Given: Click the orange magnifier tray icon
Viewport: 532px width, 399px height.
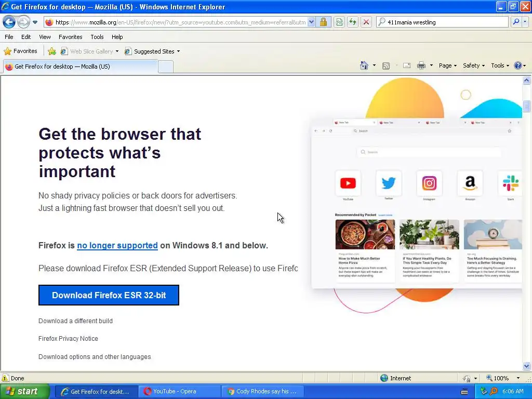Looking at the screenshot, I should tap(494, 392).
